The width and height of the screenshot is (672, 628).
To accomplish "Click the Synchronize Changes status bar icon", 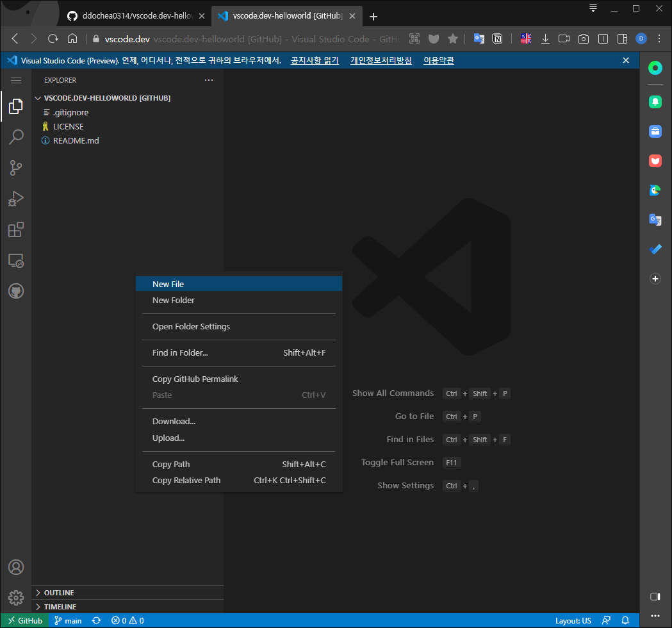I will tap(97, 620).
